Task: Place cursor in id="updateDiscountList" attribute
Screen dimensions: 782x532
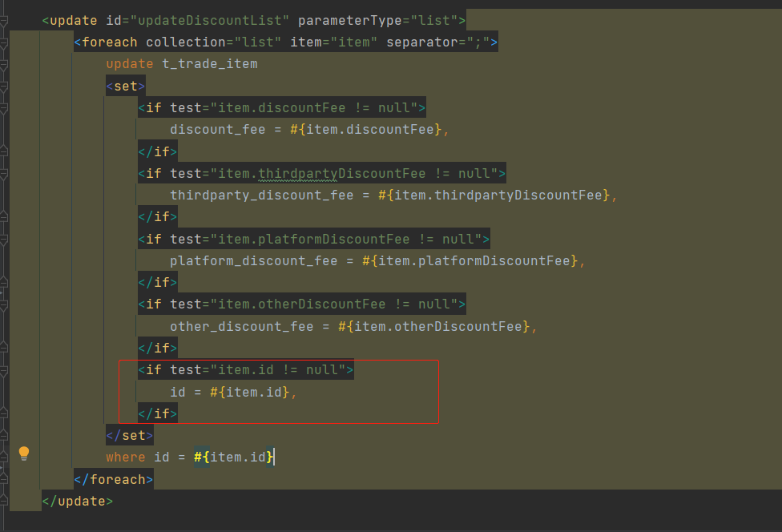Action: 197,21
